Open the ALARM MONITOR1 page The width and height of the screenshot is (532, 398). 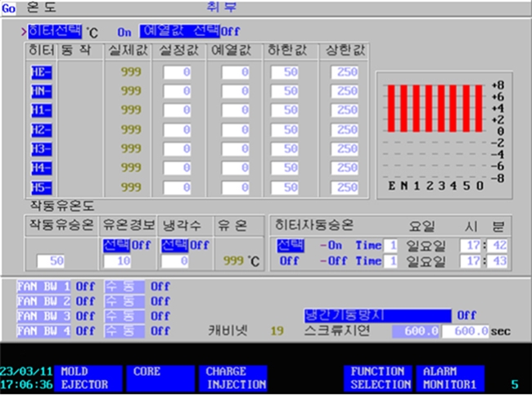point(451,378)
